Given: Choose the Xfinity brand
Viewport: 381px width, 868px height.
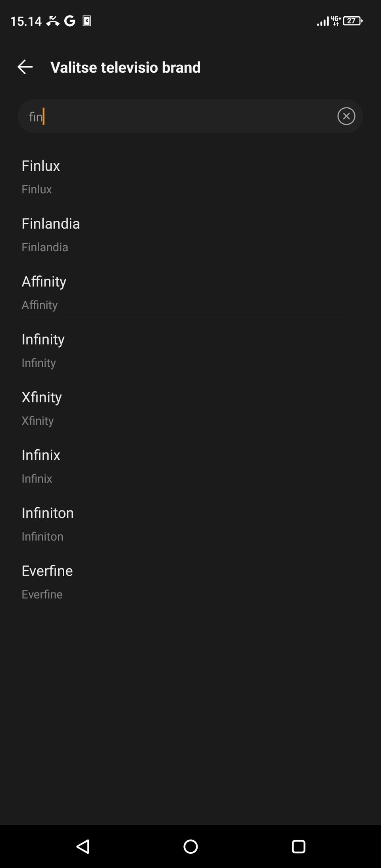Looking at the screenshot, I should click(42, 408).
